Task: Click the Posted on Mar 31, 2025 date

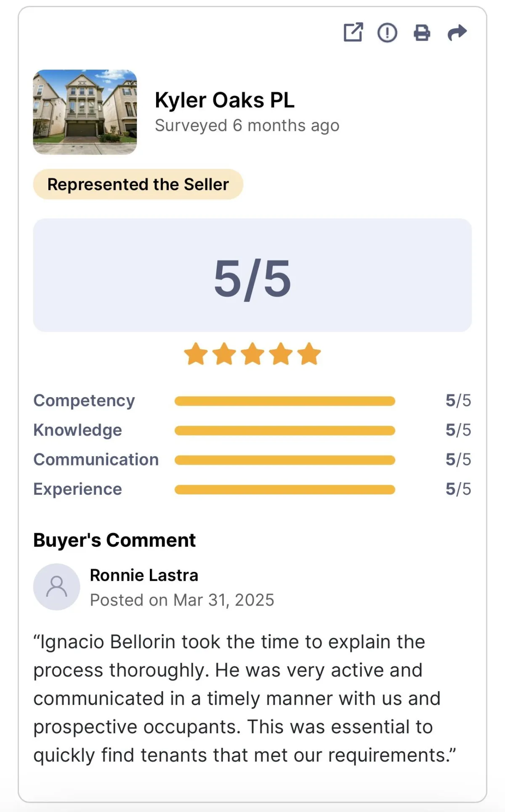Action: (182, 600)
